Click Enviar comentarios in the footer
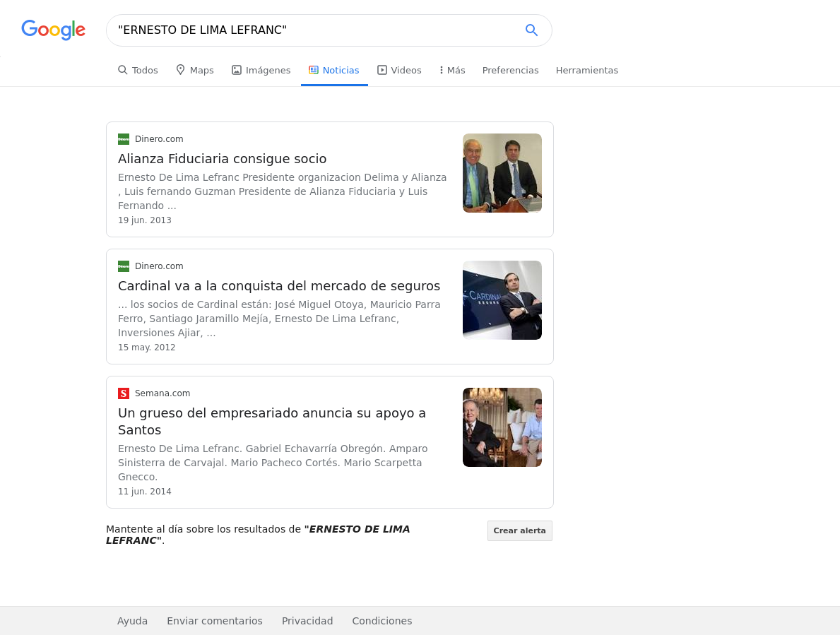 (x=215, y=621)
